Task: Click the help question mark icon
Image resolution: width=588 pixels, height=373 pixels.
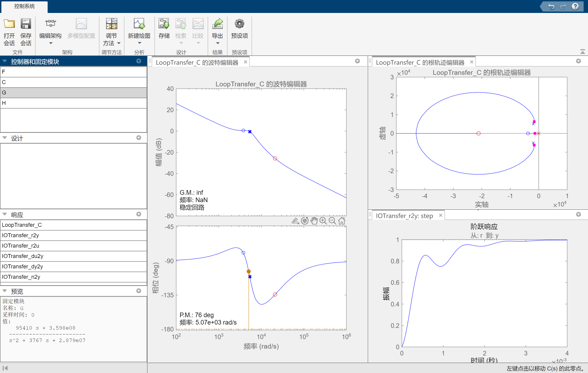Action: point(575,6)
